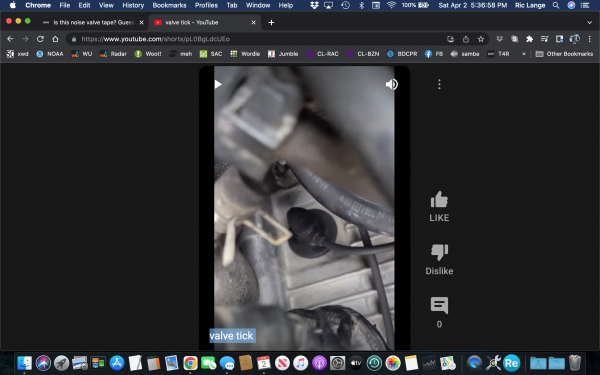Open Time Machine menu bar icon
Image resolution: width=600 pixels, height=375 pixels.
click(x=345, y=5)
